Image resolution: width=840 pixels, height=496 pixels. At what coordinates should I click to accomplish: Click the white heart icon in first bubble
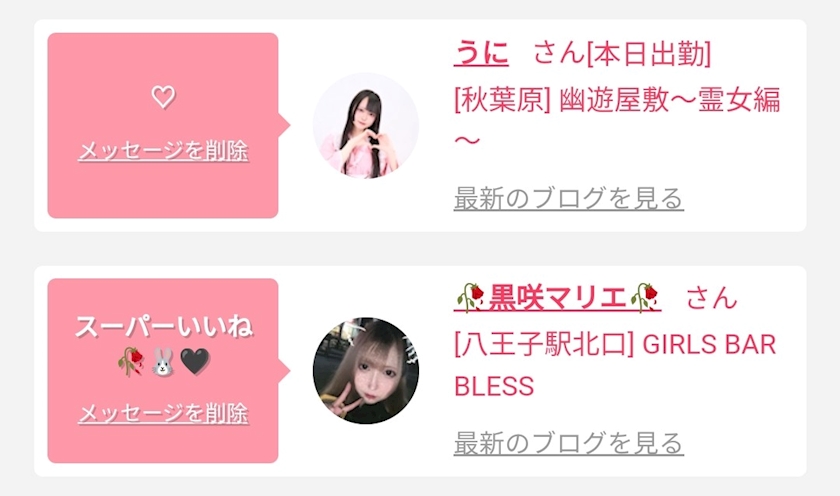[163, 97]
